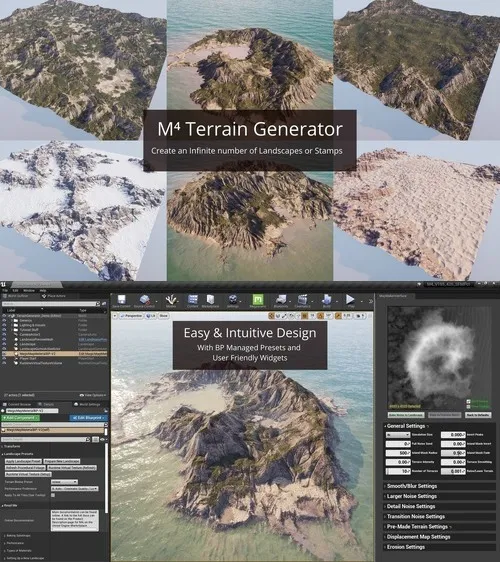Adjust the Number of Terraces slider field
Image resolution: width=500 pixels, height=562 pixels.
click(398, 471)
